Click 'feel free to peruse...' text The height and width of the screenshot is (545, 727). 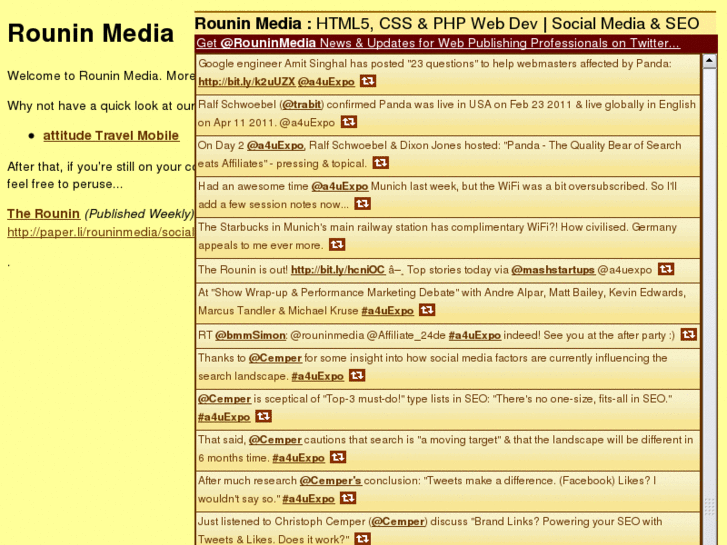coord(65,184)
